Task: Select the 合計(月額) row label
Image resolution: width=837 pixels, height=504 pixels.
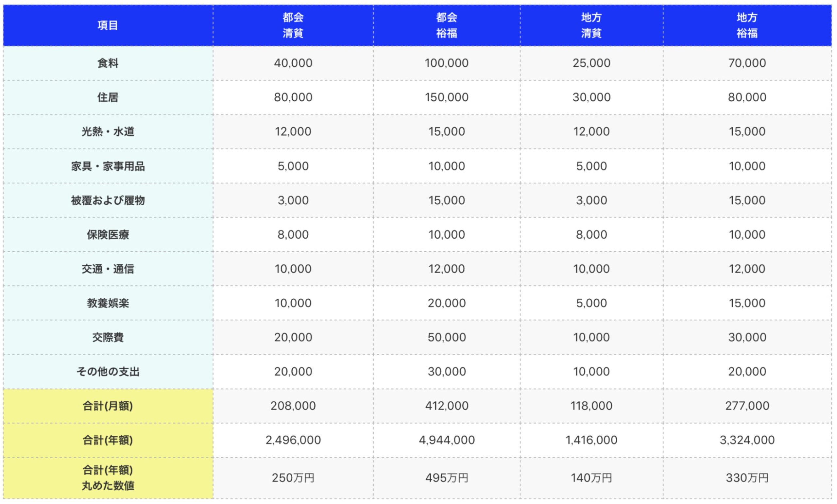Action: click(108, 406)
